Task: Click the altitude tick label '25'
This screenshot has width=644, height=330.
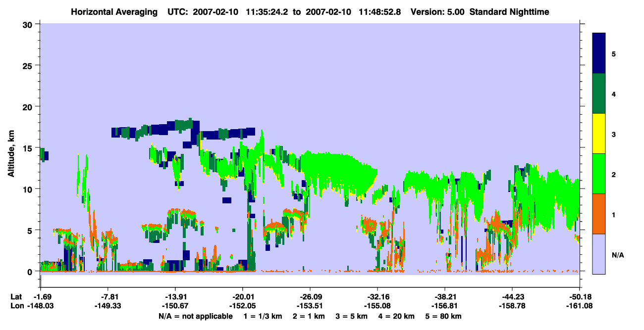Action: (x=28, y=65)
